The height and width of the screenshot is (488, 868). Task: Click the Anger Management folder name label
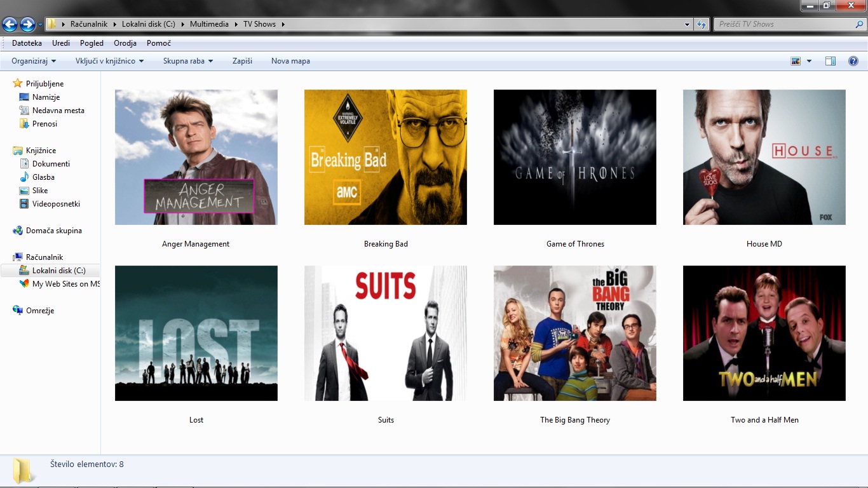click(196, 244)
